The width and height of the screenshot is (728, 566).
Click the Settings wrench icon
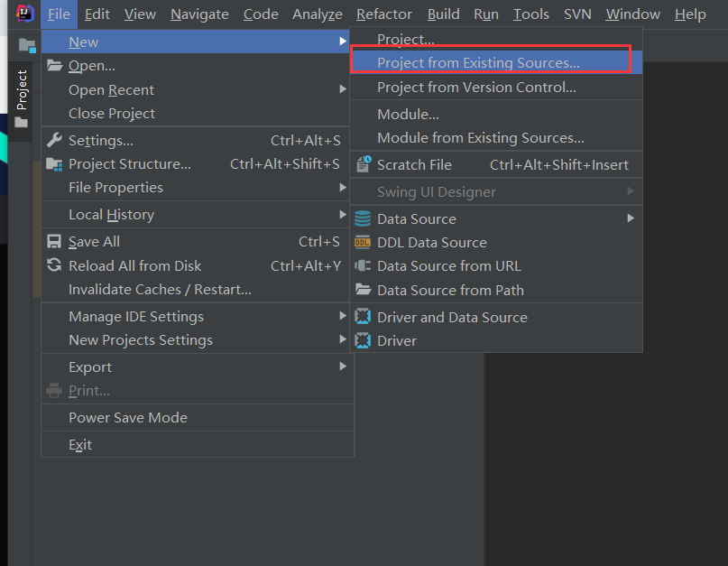point(54,140)
